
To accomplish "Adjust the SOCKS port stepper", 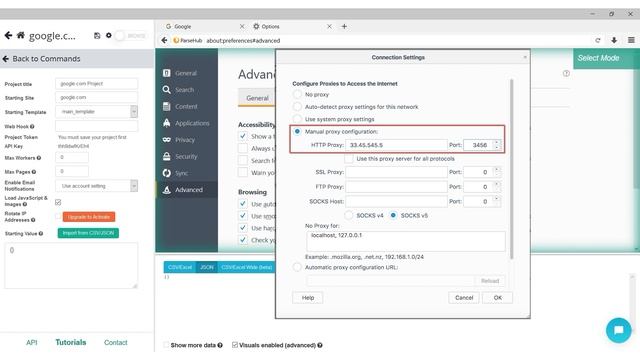I will click(x=497, y=202).
